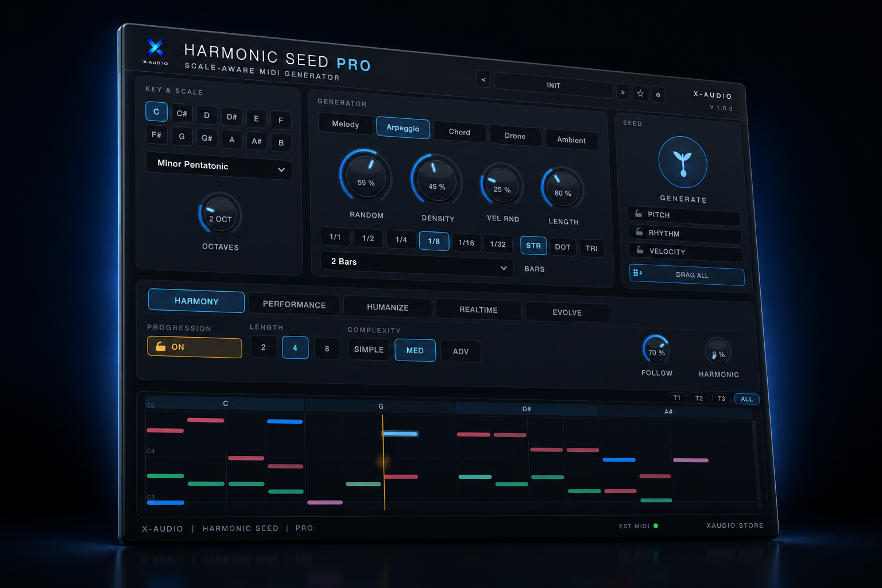
Task: Switch to the Humanize tab
Action: click(388, 308)
